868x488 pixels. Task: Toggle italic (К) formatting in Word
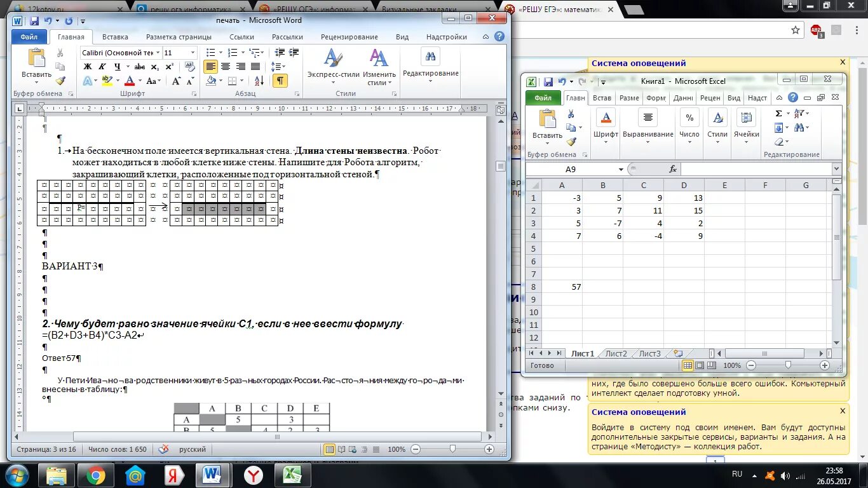pos(102,67)
